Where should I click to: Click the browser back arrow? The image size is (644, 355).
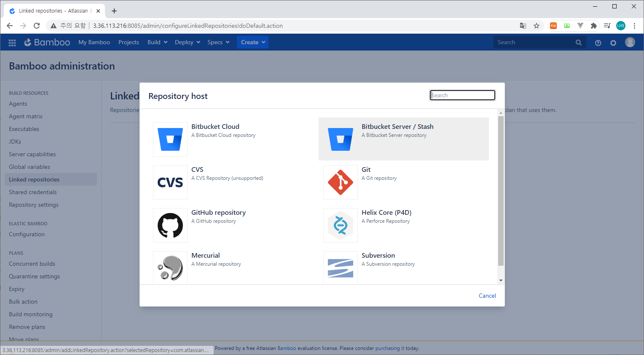(10, 26)
